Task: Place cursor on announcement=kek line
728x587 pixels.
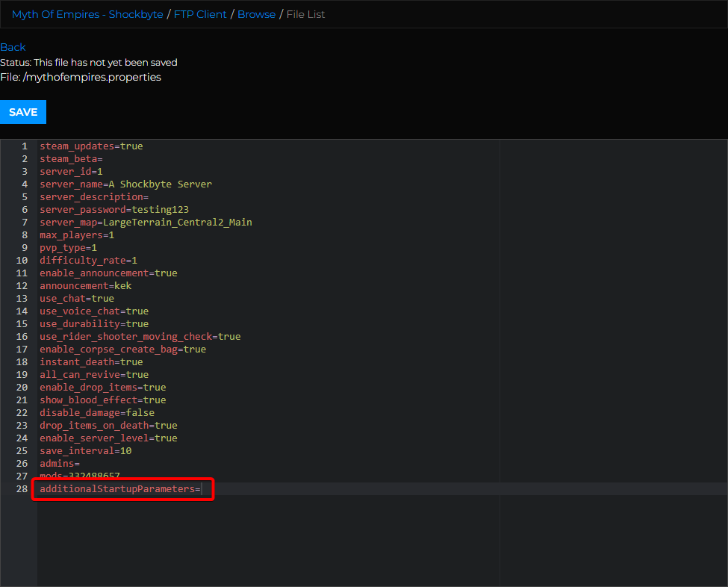Action: click(85, 285)
